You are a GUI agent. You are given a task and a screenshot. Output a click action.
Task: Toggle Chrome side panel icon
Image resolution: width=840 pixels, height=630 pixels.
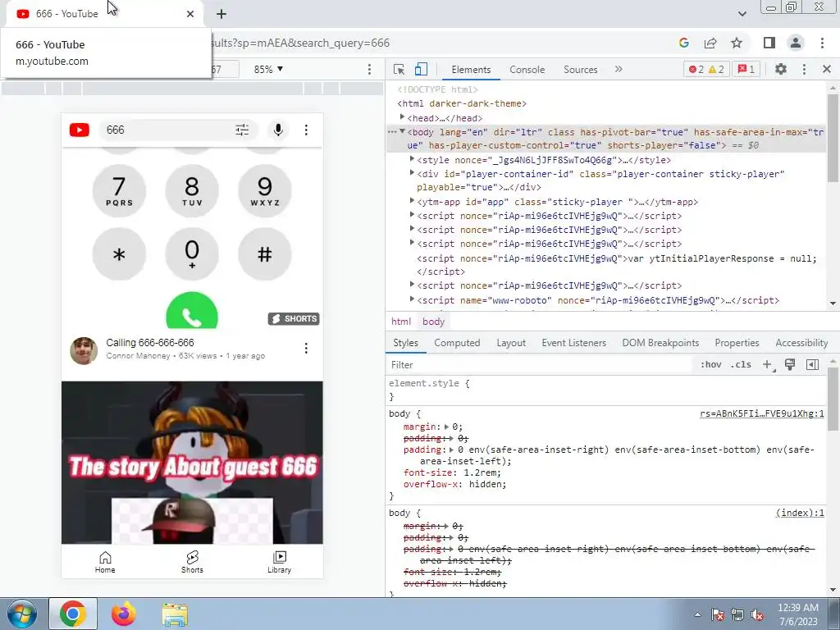coord(769,43)
